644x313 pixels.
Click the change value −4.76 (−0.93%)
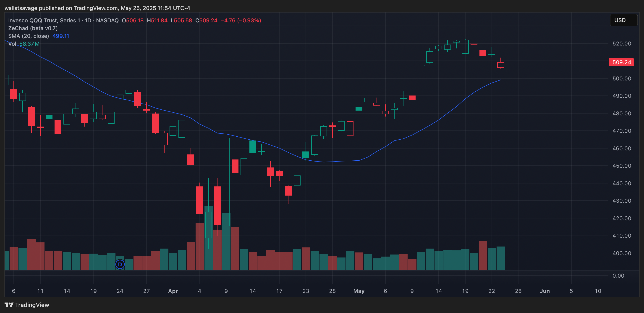coord(241,21)
